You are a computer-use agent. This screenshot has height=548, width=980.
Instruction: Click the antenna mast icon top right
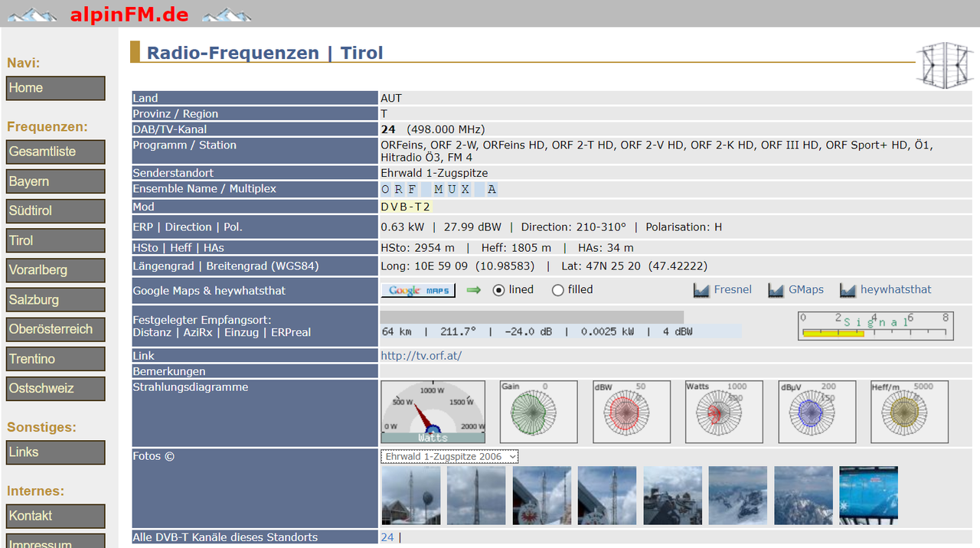click(945, 65)
